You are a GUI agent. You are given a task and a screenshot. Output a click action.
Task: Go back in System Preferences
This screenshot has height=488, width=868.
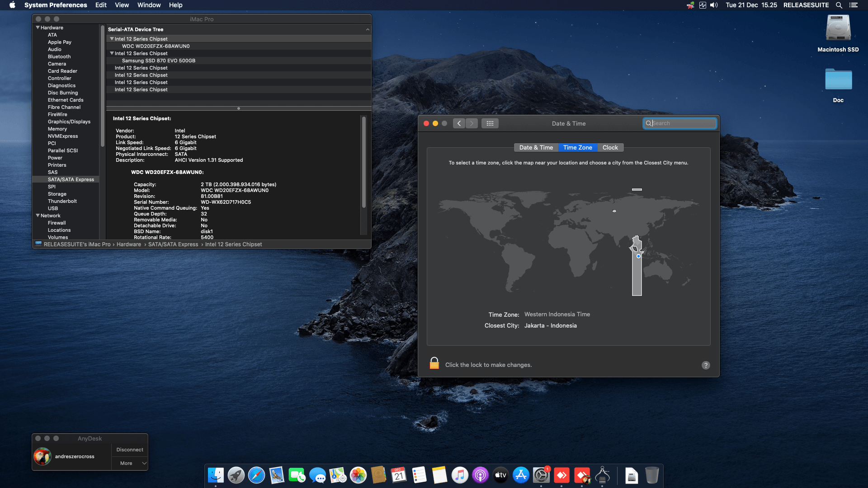click(x=459, y=123)
